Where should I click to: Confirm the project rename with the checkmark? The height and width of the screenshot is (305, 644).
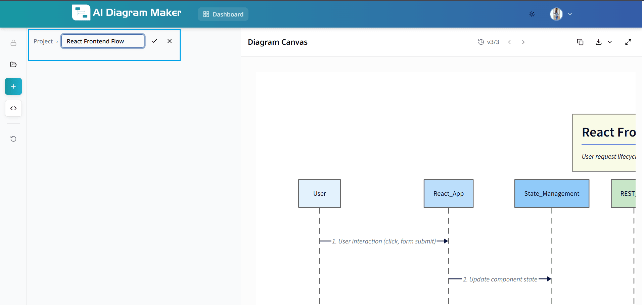click(154, 41)
